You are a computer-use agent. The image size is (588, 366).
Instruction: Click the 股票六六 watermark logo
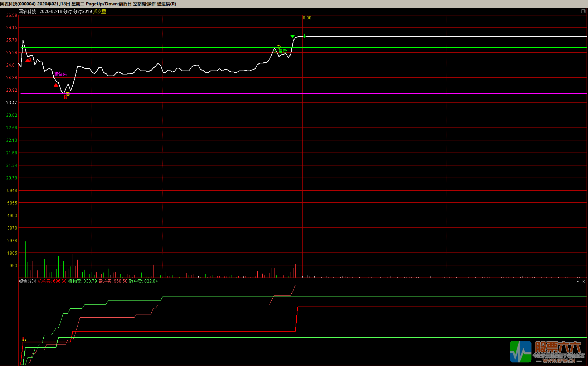pyautogui.click(x=547, y=352)
